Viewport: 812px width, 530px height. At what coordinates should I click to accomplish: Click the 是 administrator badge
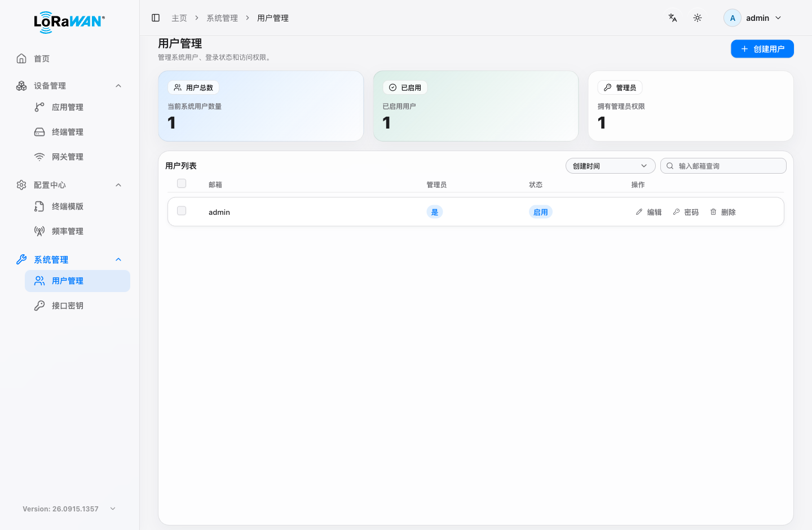435,212
